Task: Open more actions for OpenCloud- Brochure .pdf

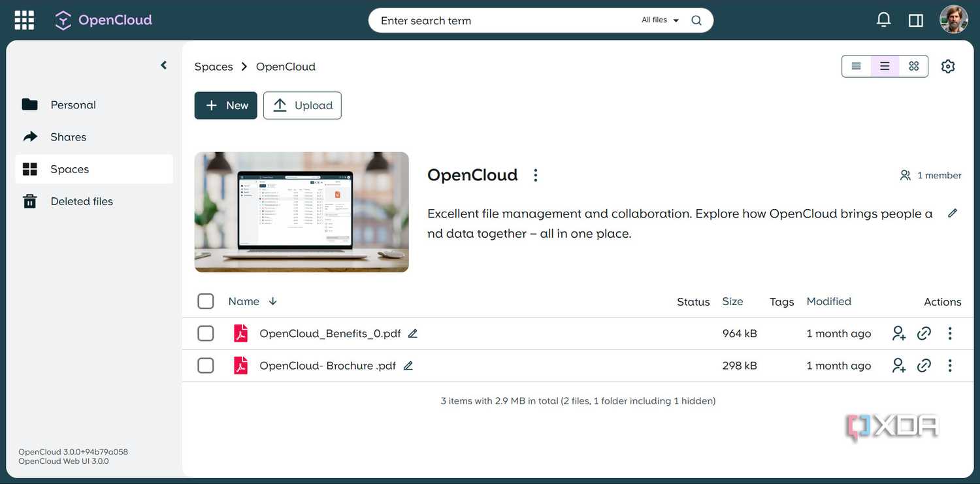Action: (950, 366)
